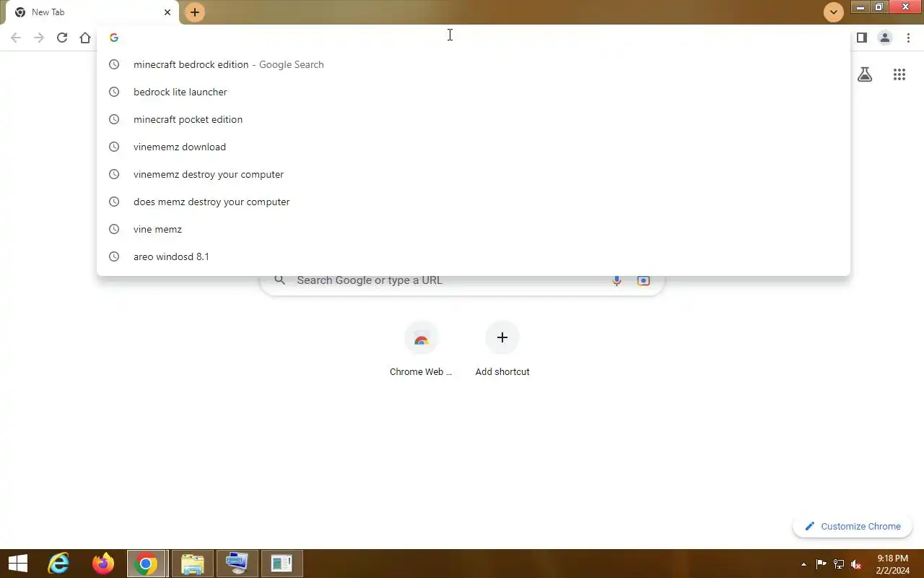Click the clock icon beside 'bedrock lite launcher'
924x578 pixels.
pos(113,92)
